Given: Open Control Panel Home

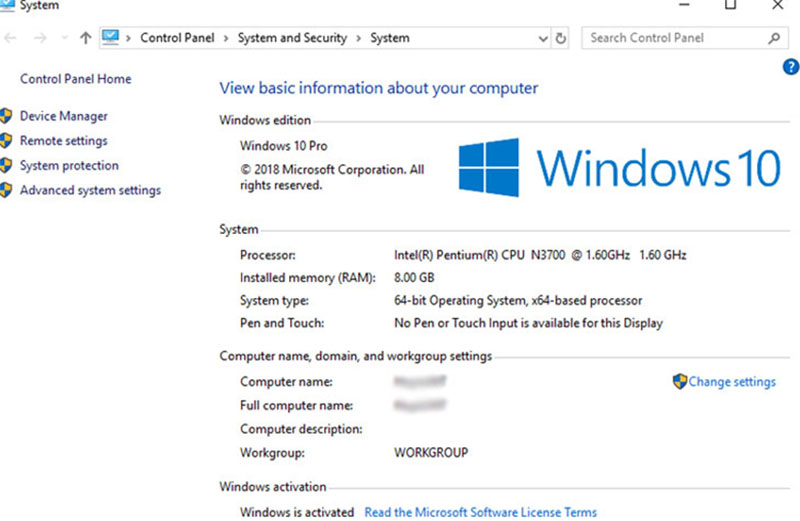Looking at the screenshot, I should (x=75, y=79).
